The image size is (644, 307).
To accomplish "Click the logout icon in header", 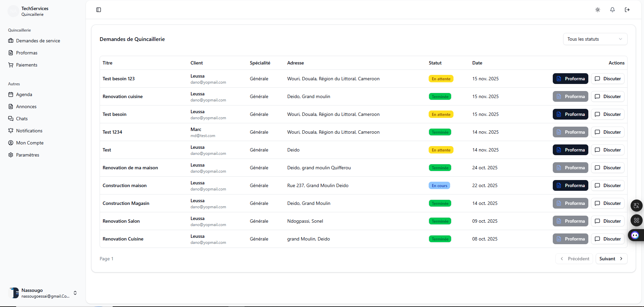I will point(627,10).
